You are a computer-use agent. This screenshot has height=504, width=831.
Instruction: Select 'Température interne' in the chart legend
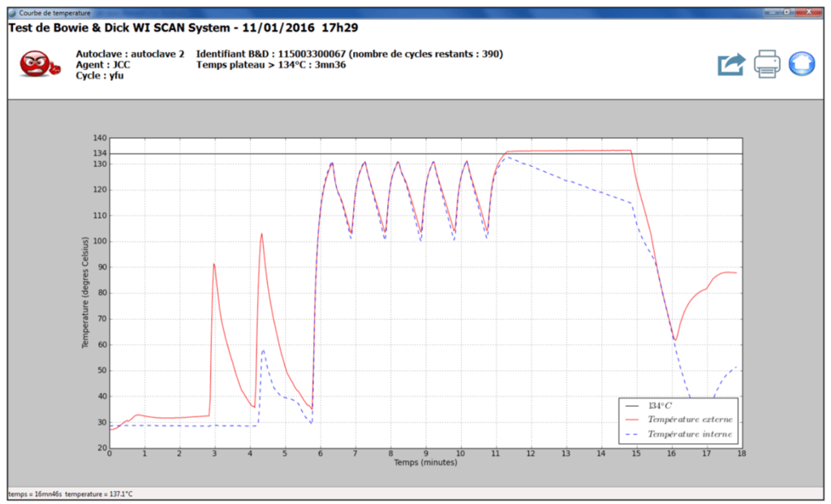click(x=689, y=434)
